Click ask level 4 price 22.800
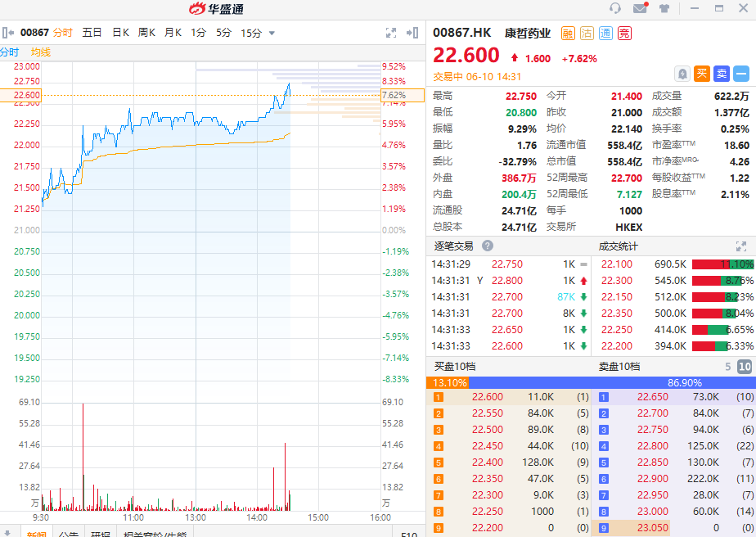Screen dimensions: 756x537 (653, 446)
